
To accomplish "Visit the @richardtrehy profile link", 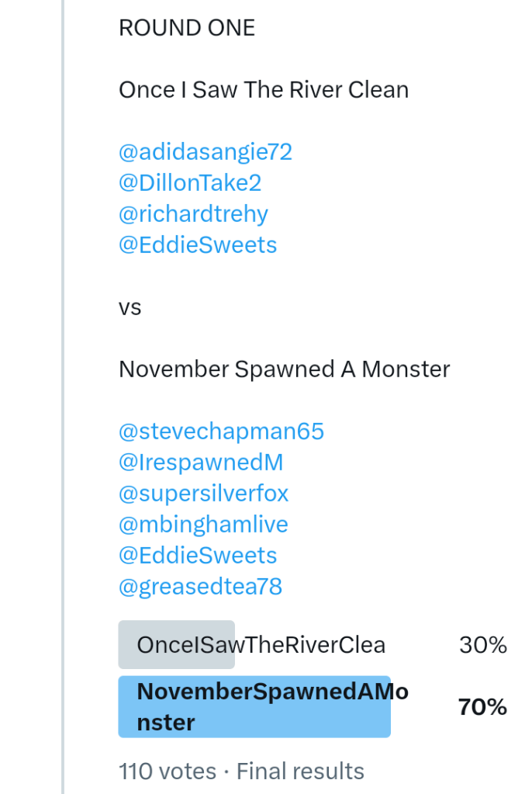I will click(x=193, y=214).
